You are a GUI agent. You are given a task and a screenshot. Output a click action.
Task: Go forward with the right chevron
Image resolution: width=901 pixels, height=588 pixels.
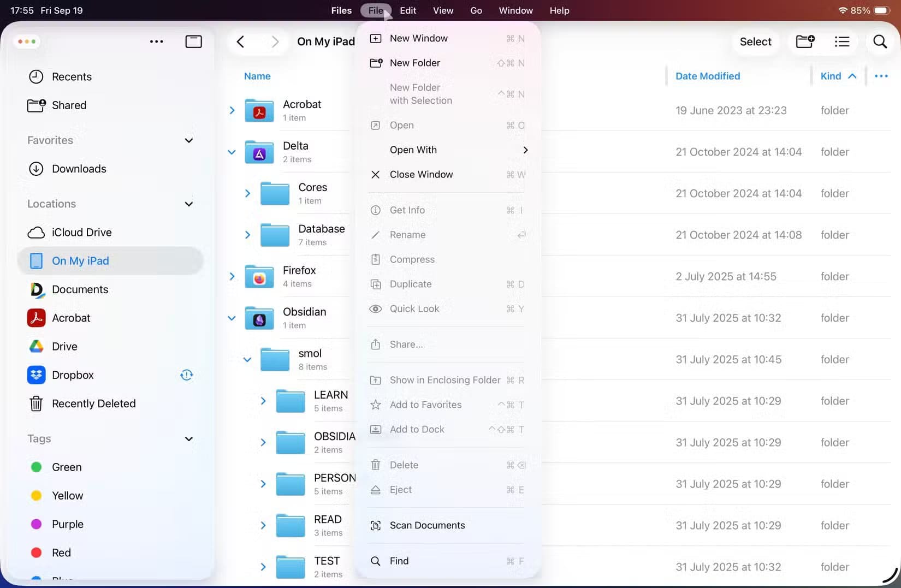(275, 41)
